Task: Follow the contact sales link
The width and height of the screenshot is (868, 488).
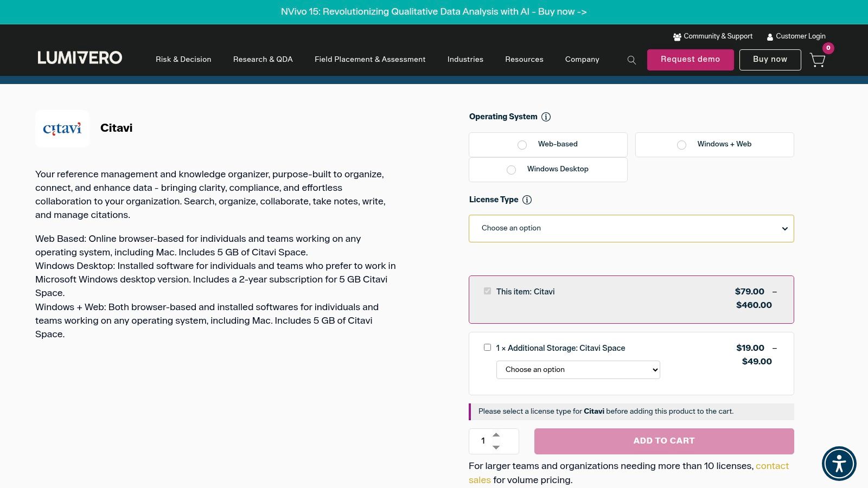Action: [x=771, y=466]
